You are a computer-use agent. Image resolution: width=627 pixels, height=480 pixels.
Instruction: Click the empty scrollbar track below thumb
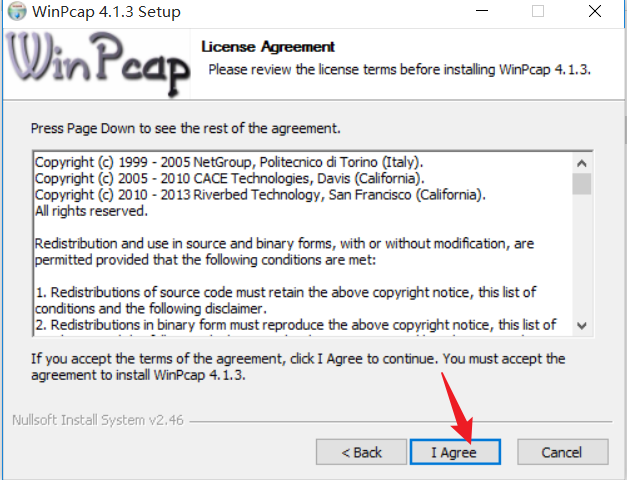(582, 255)
